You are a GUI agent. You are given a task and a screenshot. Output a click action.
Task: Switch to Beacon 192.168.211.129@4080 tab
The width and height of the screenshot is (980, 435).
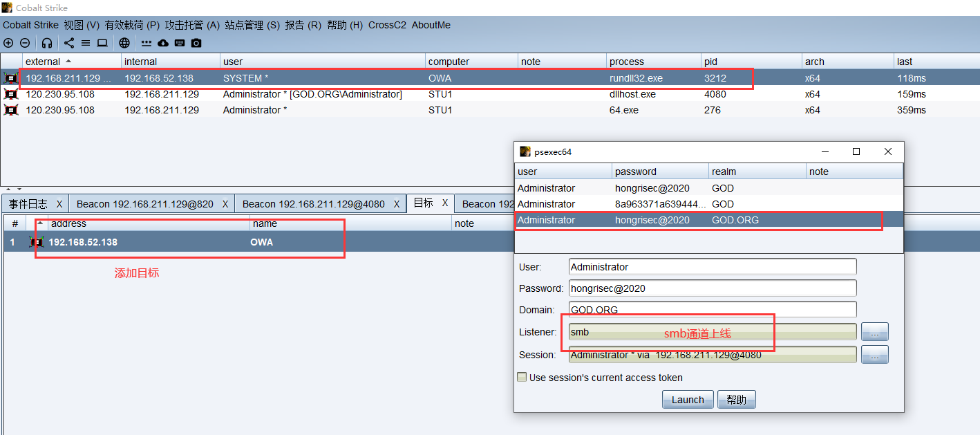coord(314,204)
